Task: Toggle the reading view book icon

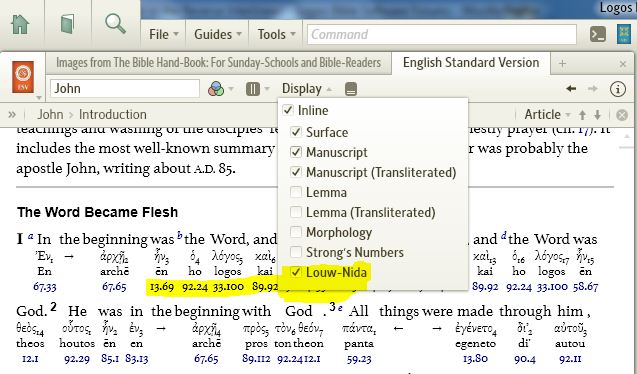Action: 351,89
